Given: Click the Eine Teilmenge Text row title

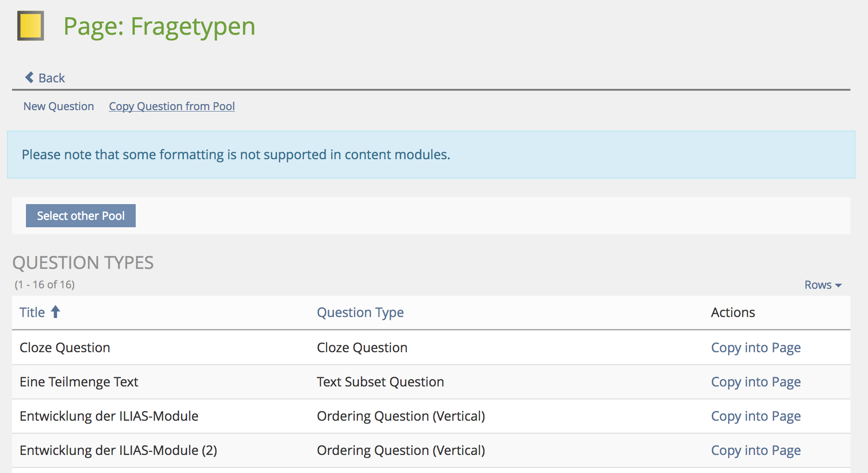Looking at the screenshot, I should pyautogui.click(x=79, y=382).
